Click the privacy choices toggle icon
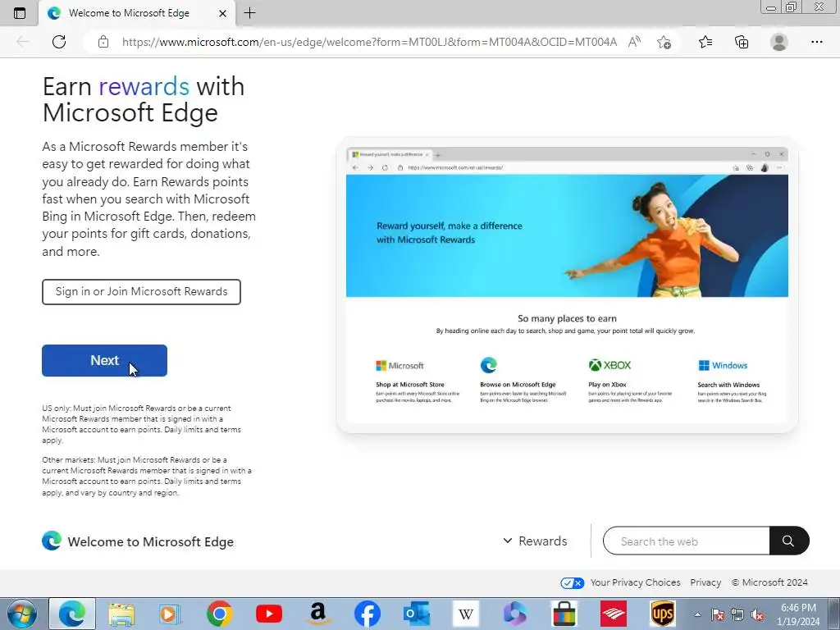This screenshot has height=630, width=840. click(x=572, y=583)
